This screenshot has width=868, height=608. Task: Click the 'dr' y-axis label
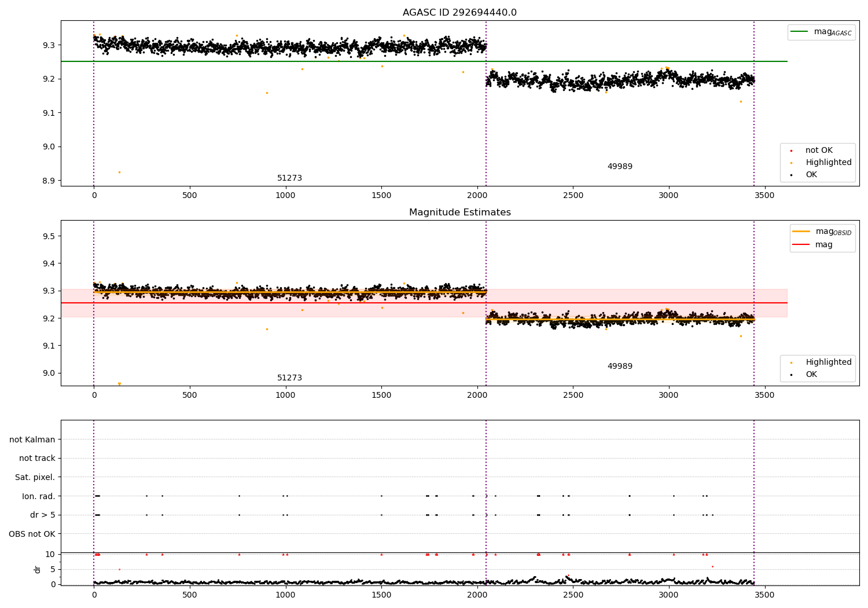pos(38,569)
